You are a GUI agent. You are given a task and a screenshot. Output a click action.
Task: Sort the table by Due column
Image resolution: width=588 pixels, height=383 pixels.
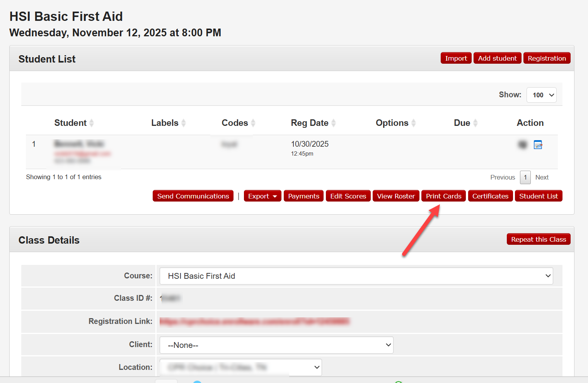pos(466,123)
